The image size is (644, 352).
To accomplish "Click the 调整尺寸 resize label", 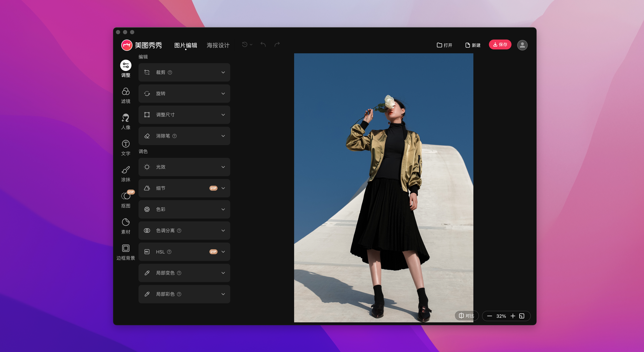I will 165,115.
